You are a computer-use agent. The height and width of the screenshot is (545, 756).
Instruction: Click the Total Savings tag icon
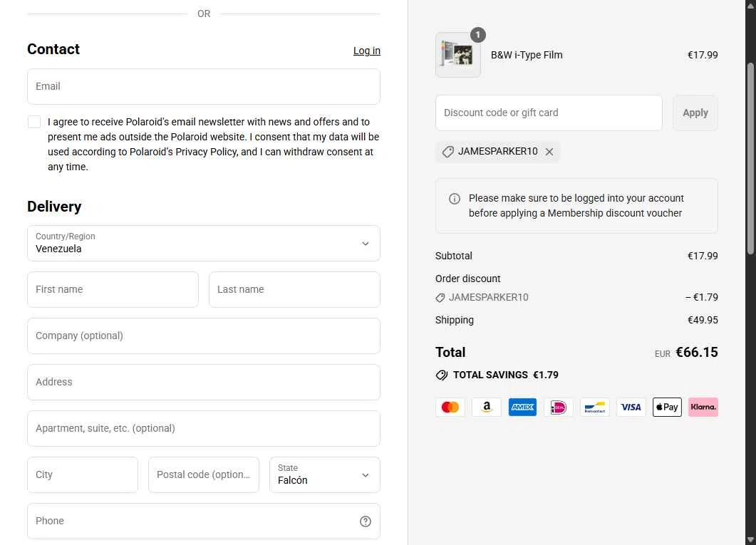point(442,375)
